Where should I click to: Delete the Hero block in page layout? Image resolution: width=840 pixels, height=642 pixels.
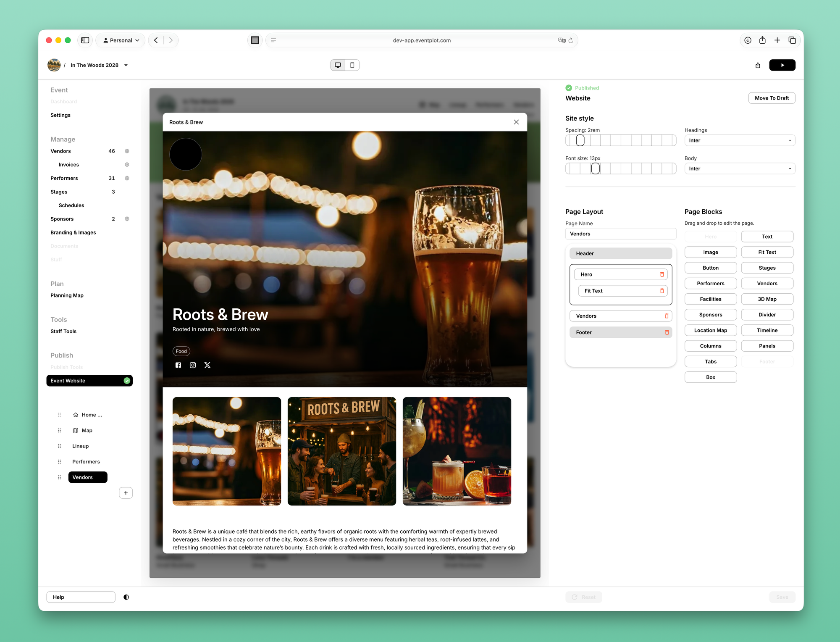662,274
